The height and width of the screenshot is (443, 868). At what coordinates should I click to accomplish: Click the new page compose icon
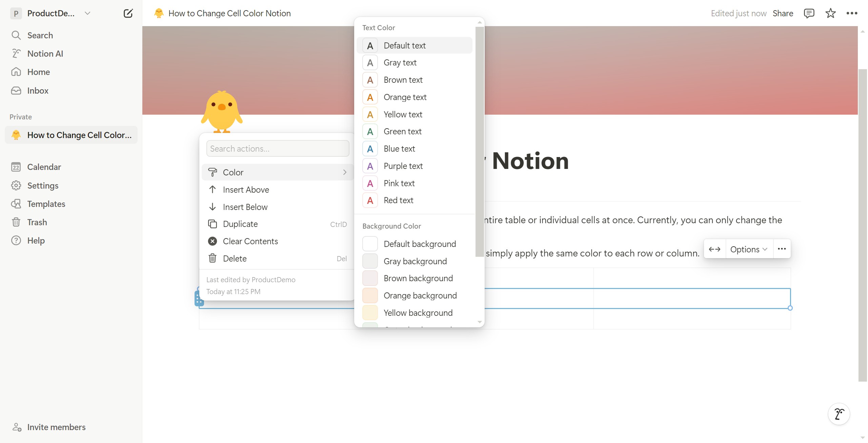click(x=128, y=13)
